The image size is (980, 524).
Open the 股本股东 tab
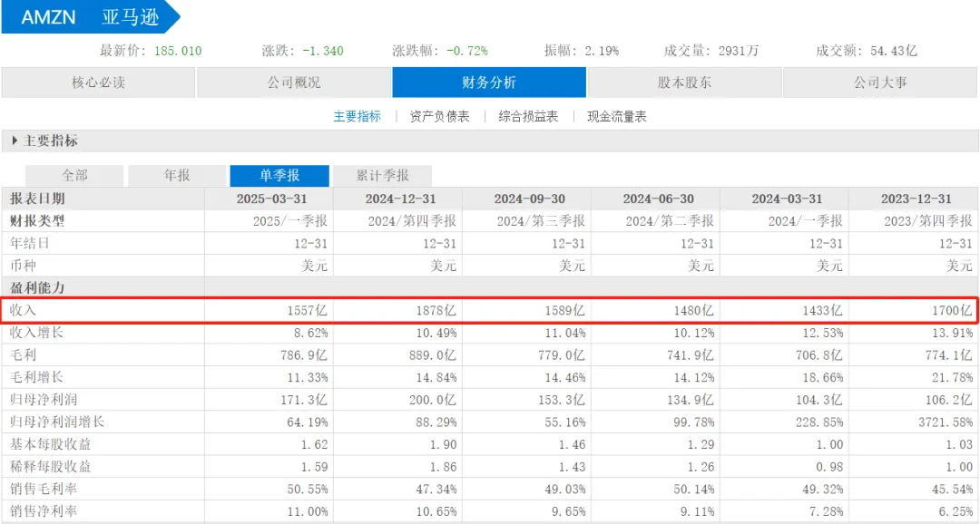pyautogui.click(x=684, y=82)
